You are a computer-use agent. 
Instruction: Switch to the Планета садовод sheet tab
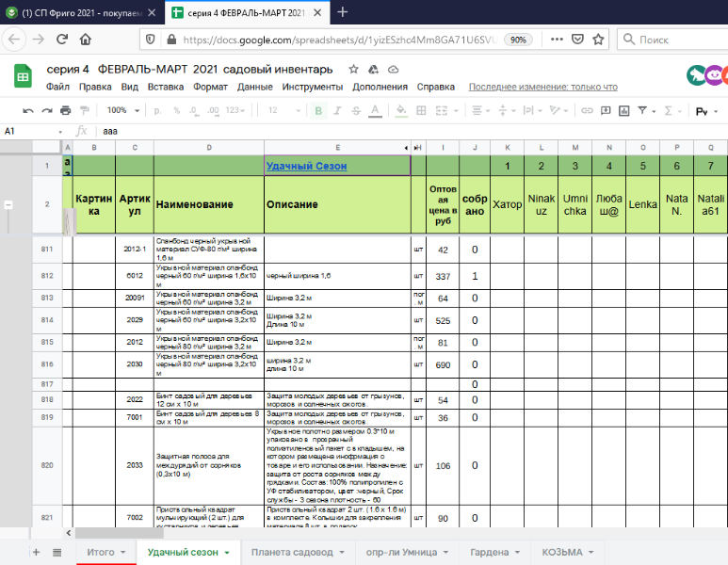[291, 551]
